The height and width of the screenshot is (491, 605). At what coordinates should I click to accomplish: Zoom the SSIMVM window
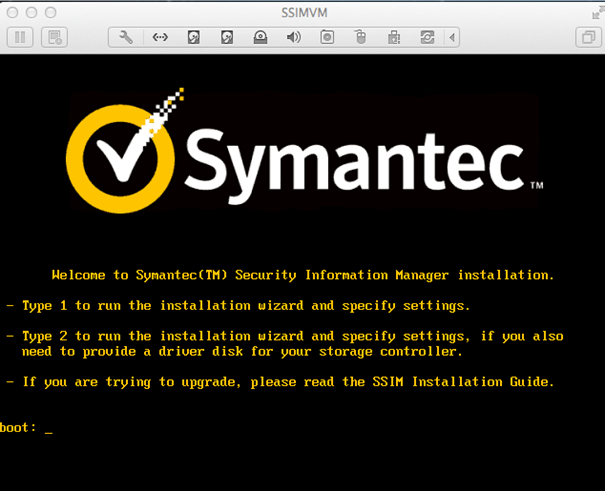pos(51,13)
